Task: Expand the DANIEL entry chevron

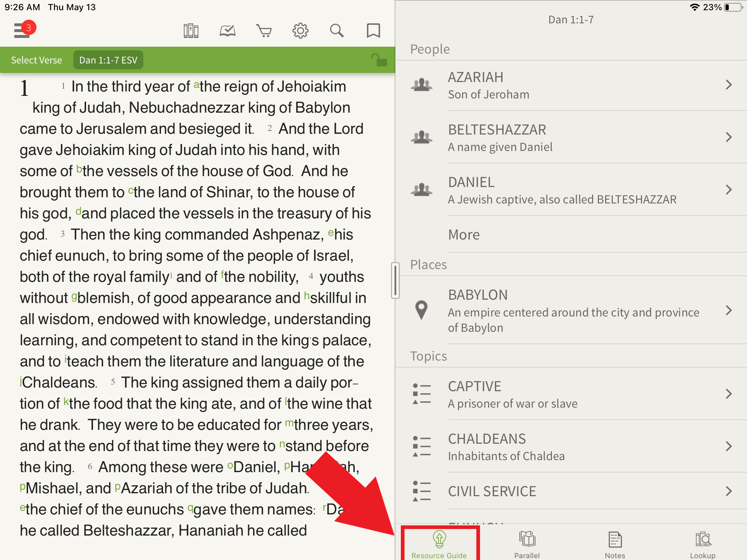Action: tap(729, 190)
